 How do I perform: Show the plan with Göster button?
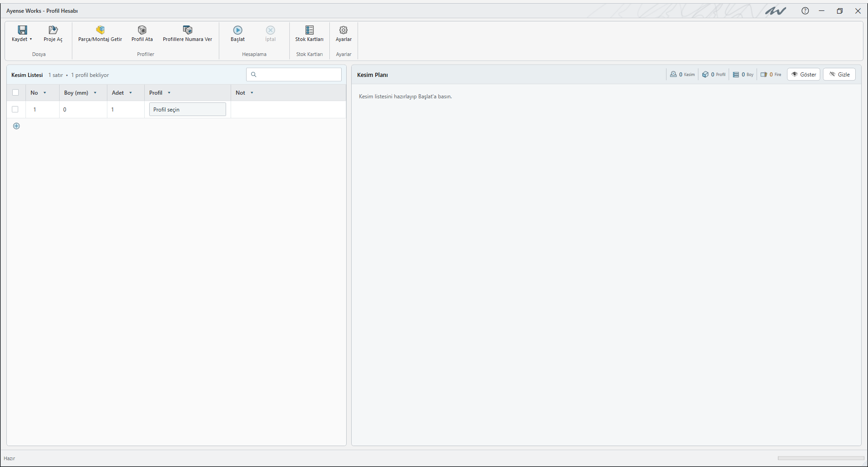803,75
